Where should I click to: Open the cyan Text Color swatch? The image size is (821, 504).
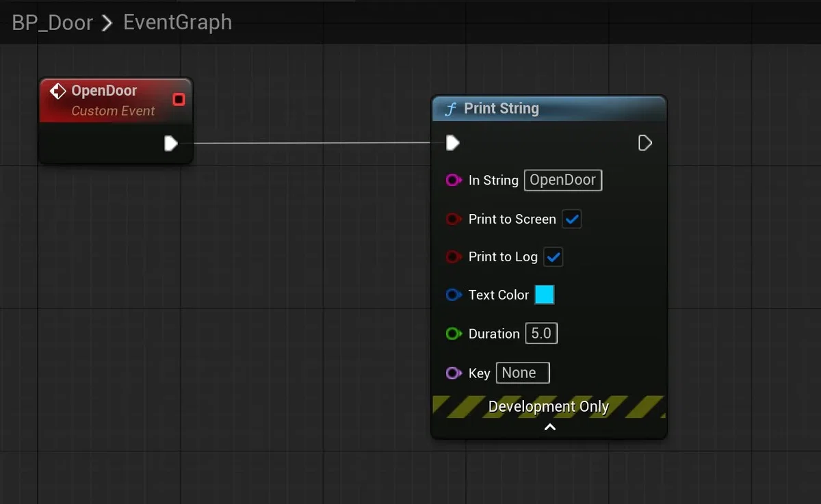(x=545, y=295)
